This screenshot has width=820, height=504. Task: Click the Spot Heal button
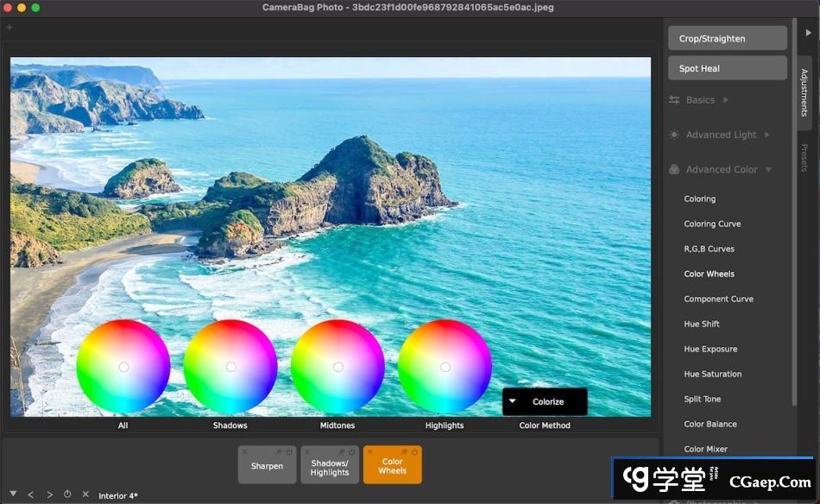pyautogui.click(x=727, y=68)
